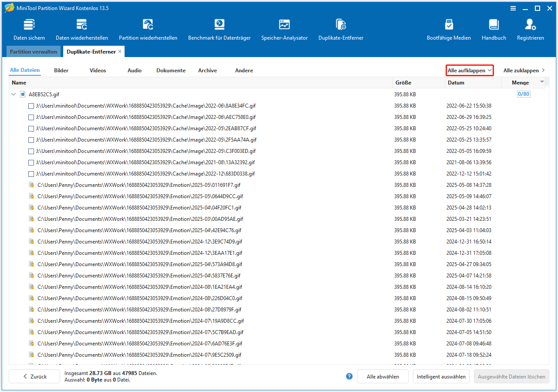Open the help question mark icon

[x=349, y=376]
